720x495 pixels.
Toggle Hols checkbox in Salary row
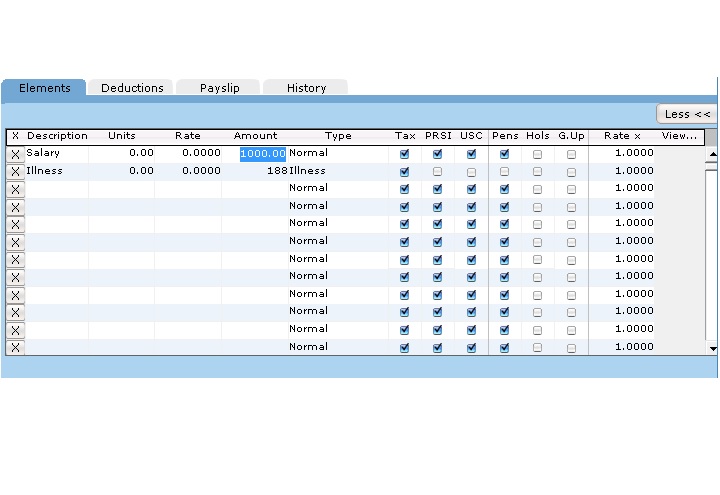537,155
